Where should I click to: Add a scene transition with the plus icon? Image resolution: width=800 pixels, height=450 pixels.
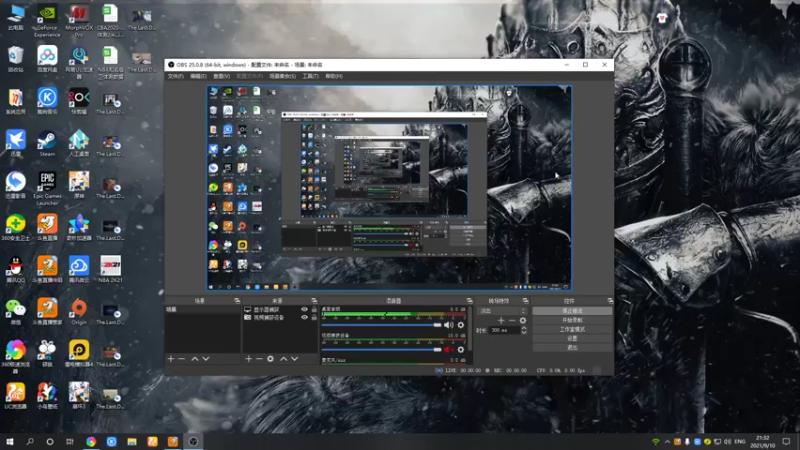pyautogui.click(x=501, y=320)
